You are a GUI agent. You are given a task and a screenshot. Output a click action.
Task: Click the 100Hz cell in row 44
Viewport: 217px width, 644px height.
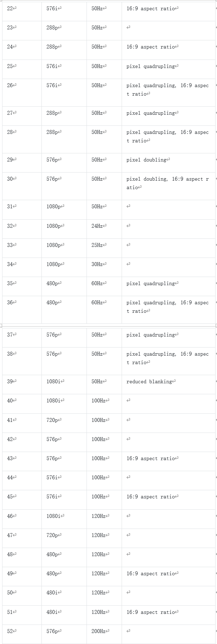pos(104,480)
